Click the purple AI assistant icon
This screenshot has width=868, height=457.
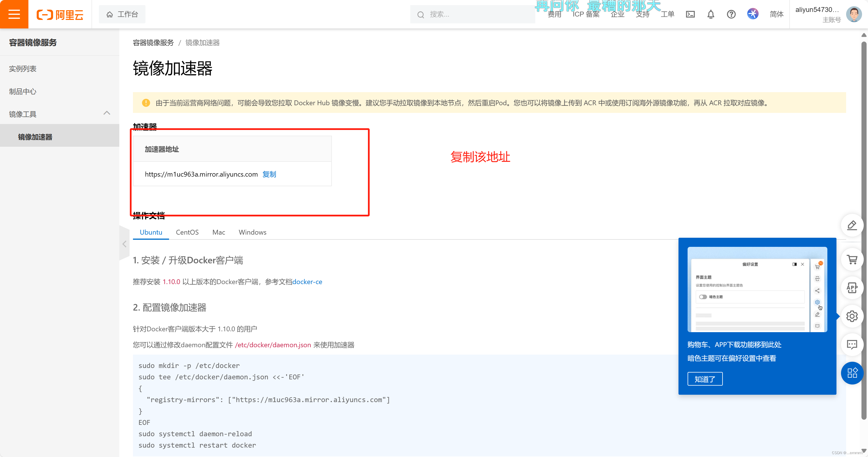752,14
